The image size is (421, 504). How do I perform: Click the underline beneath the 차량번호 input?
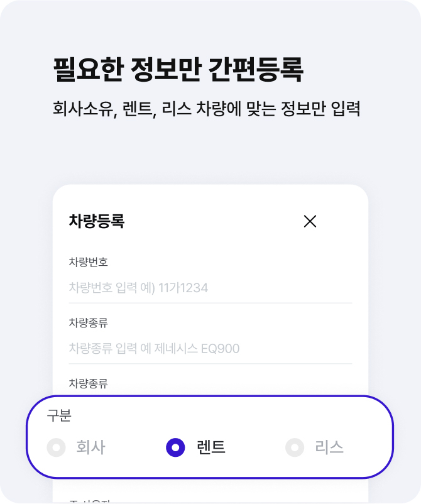(210, 303)
